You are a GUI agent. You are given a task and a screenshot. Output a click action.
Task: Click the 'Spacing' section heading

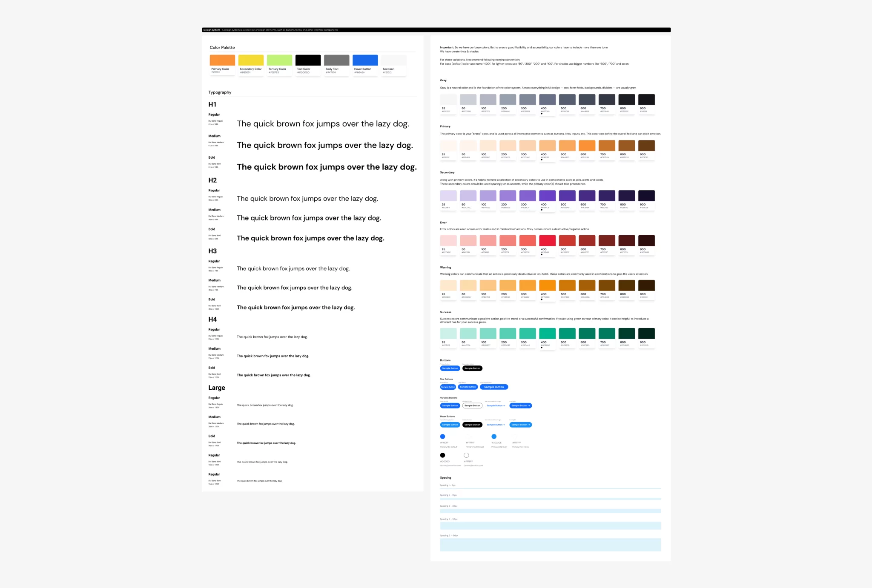pyautogui.click(x=445, y=478)
